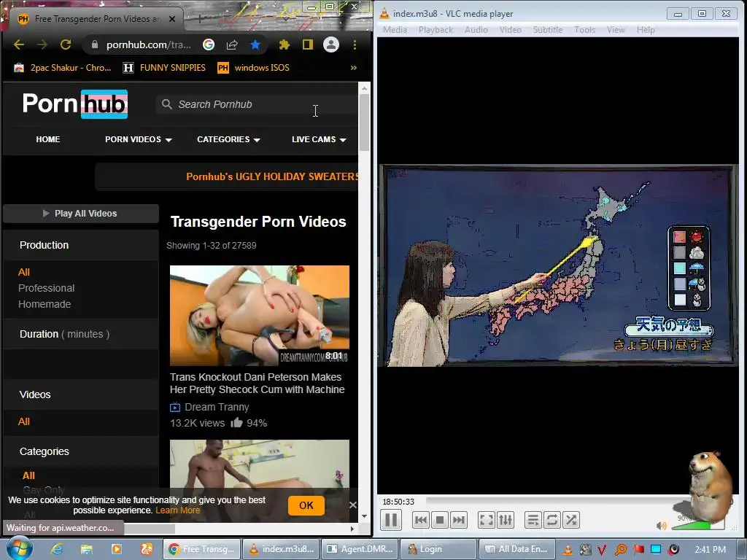747x560 pixels.
Task: Switch to Login taskbar window
Action: [x=438, y=549]
